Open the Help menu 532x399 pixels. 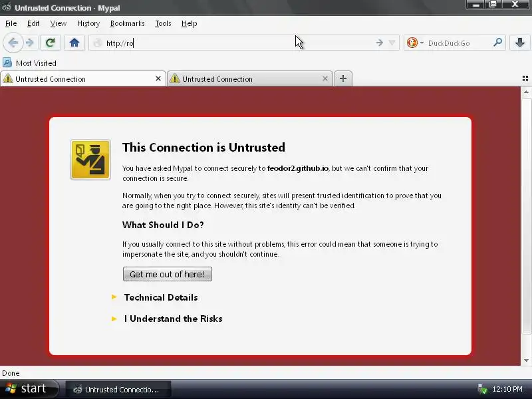pos(189,23)
